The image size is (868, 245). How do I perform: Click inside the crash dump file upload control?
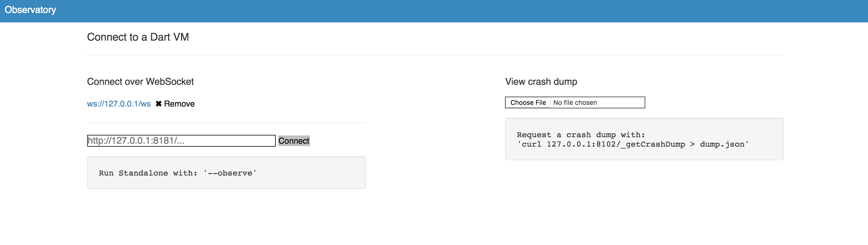pos(575,102)
